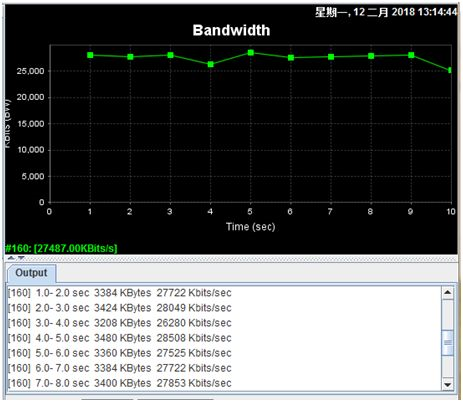The image size is (463, 402).
Task: Grab the output scrollbar thumb
Action: (447, 342)
